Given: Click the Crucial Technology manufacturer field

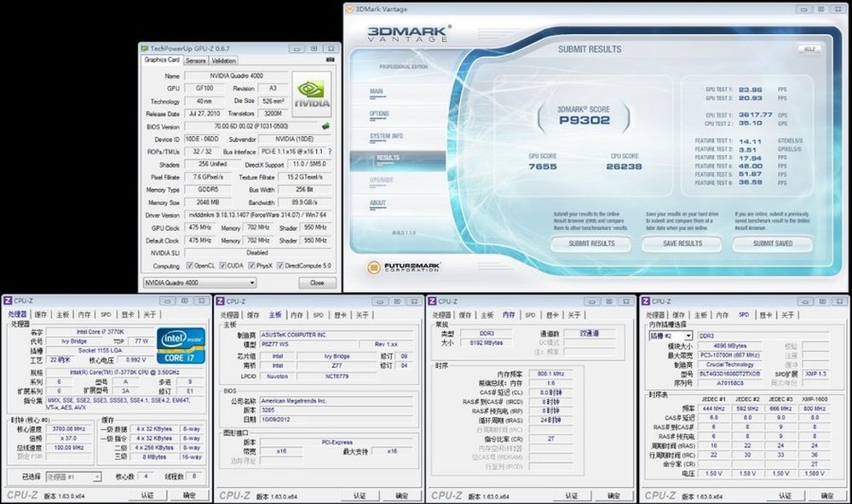Looking at the screenshot, I should pyautogui.click(x=730, y=365).
